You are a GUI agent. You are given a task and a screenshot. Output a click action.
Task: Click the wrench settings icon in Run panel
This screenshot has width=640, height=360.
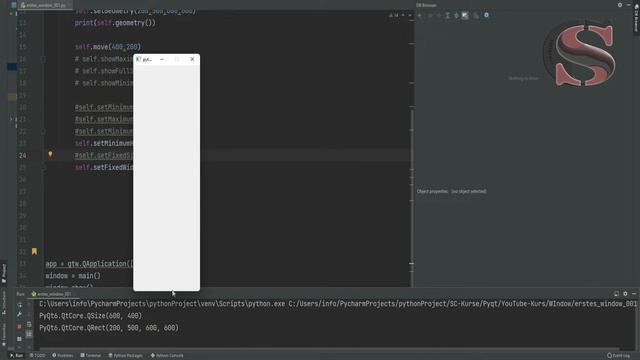(19, 314)
